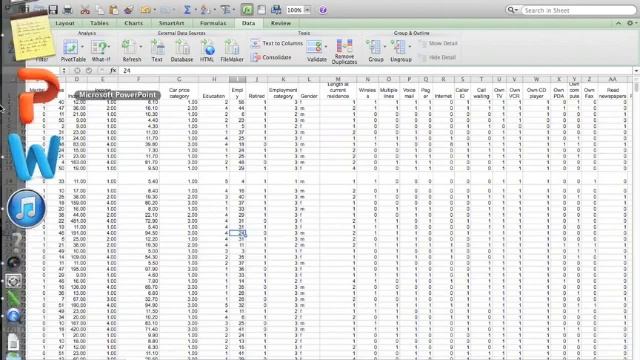
Task: Open the Refresh dropdown arrow
Action: pos(140,47)
